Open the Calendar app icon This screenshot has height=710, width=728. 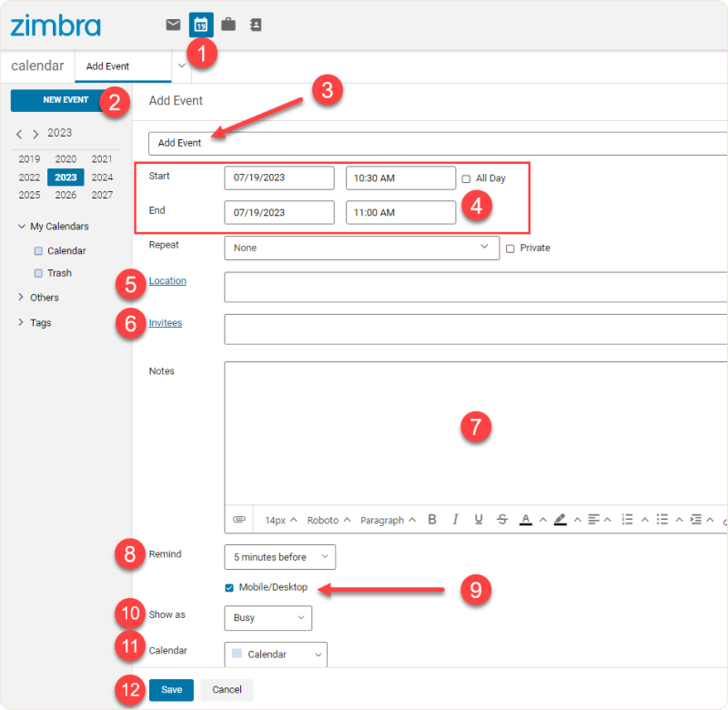pyautogui.click(x=201, y=25)
